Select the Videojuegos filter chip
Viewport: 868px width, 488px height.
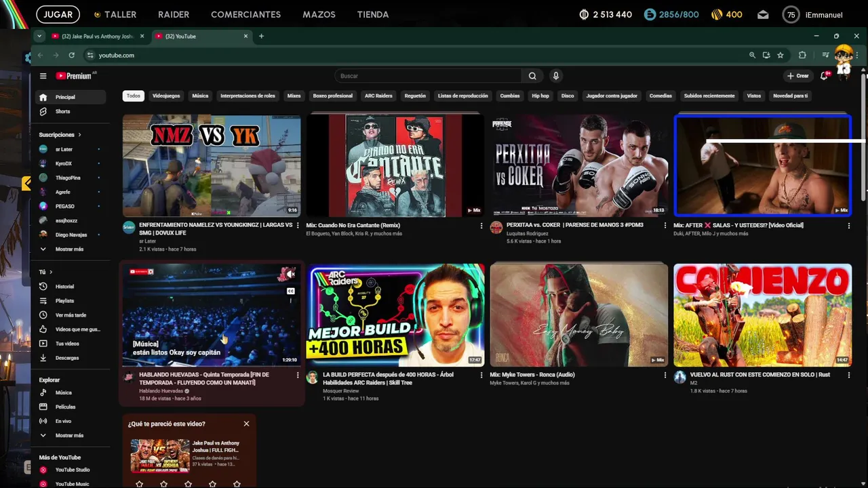click(166, 96)
